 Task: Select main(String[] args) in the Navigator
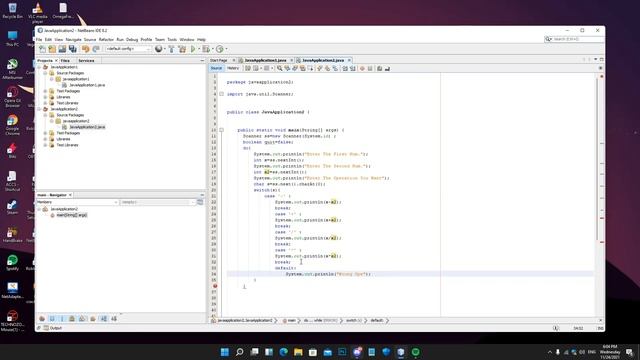click(71, 215)
